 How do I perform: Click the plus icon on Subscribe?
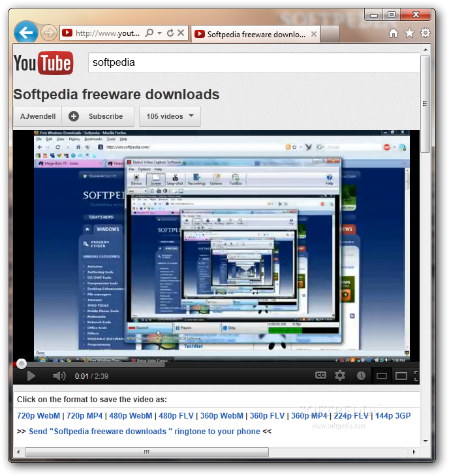pyautogui.click(x=74, y=116)
